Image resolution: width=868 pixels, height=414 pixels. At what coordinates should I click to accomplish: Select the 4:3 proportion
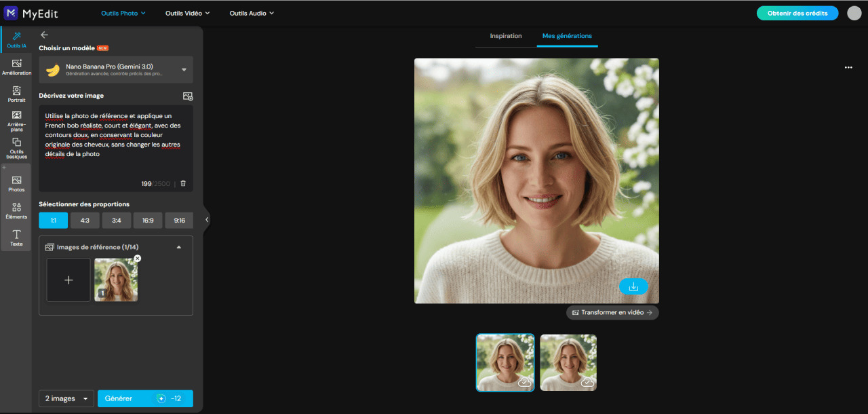(85, 221)
